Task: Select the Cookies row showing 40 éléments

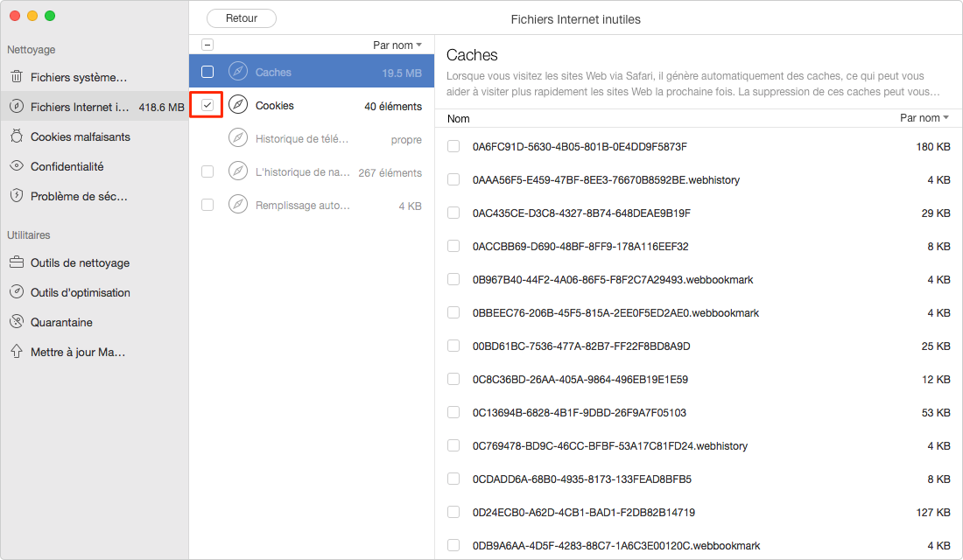Action: [x=312, y=105]
